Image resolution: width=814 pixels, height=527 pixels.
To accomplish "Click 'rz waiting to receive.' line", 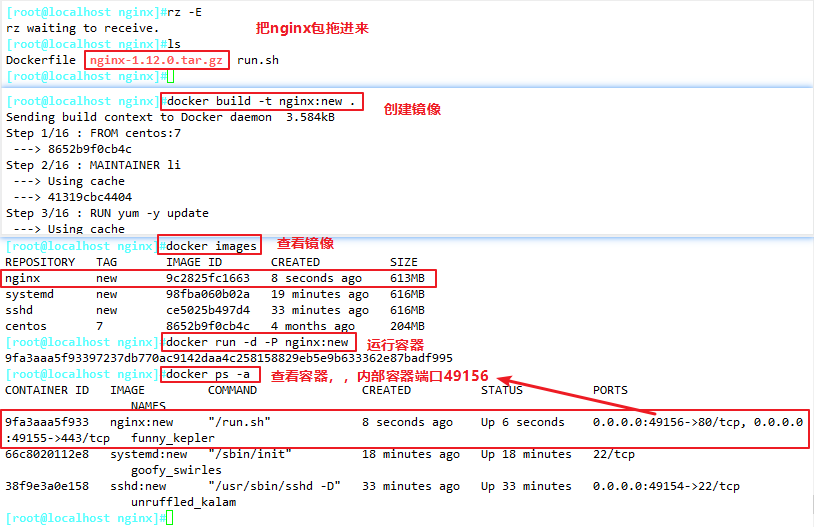I will [83, 28].
